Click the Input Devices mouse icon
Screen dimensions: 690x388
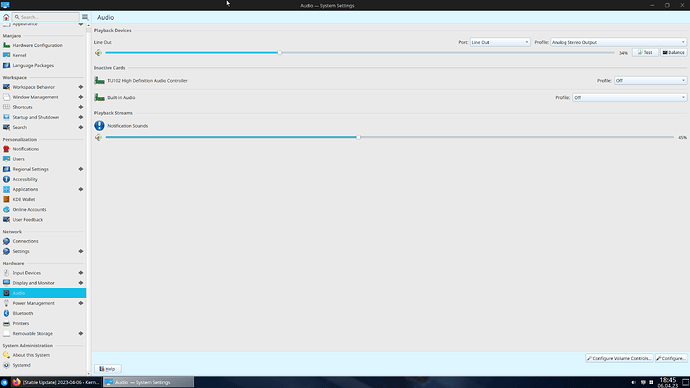click(x=6, y=273)
